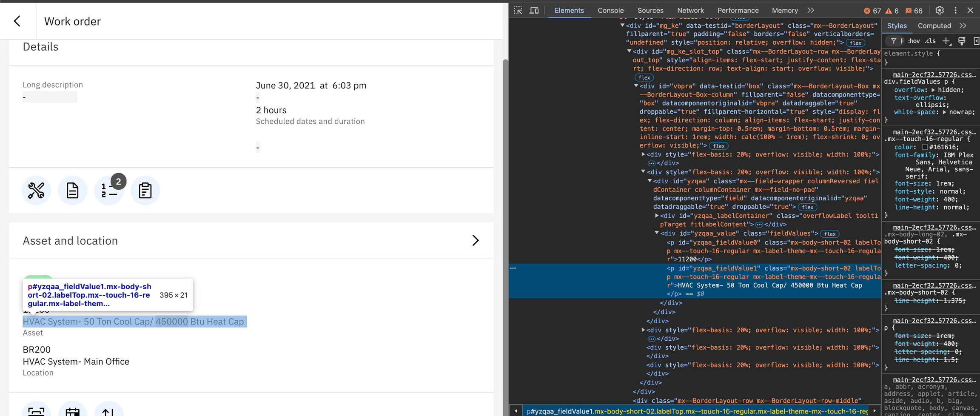This screenshot has height=416, width=980.
Task: Open DevTools settings gear
Action: click(940, 10)
